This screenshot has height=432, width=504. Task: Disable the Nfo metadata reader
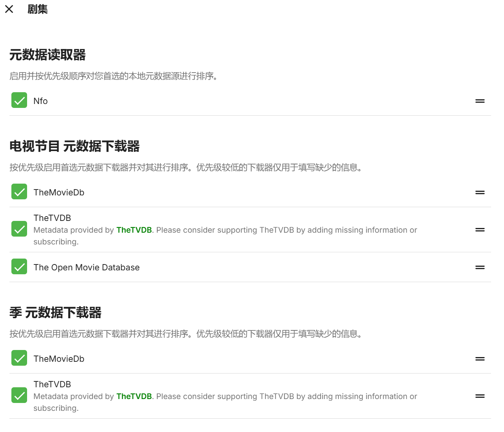(x=19, y=100)
